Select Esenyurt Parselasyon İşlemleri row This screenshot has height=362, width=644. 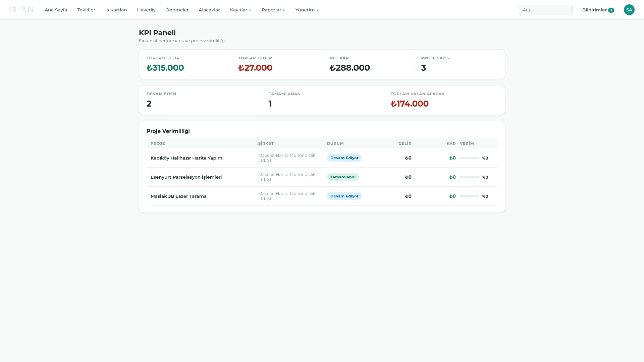click(322, 177)
